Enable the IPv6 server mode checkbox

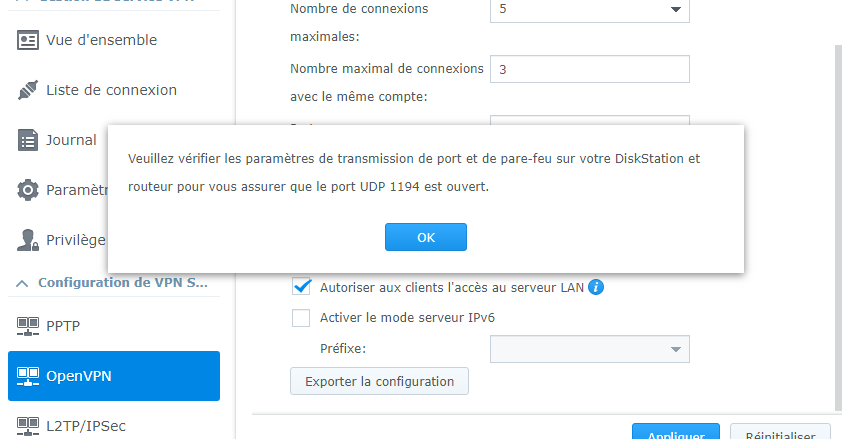(301, 318)
